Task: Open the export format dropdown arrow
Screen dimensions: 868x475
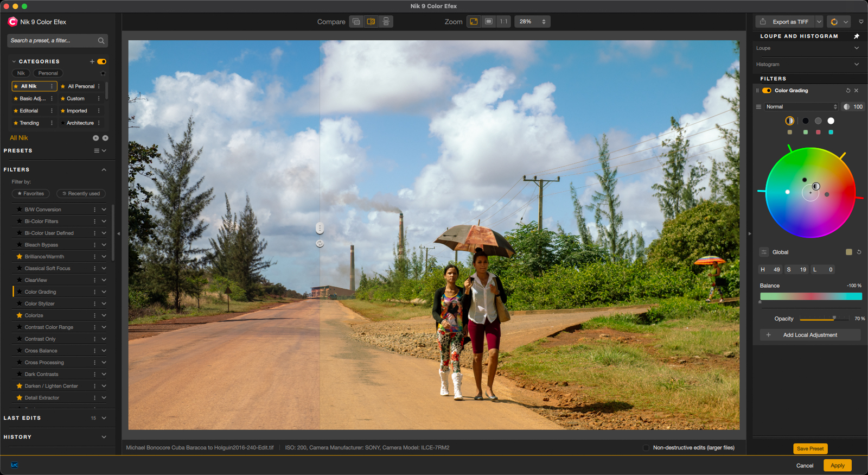Action: [x=819, y=22]
